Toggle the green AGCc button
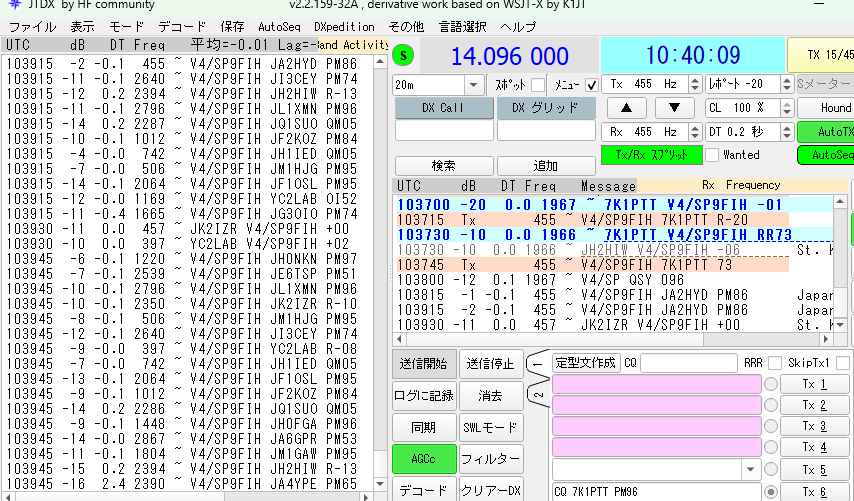854x501 pixels. point(424,459)
